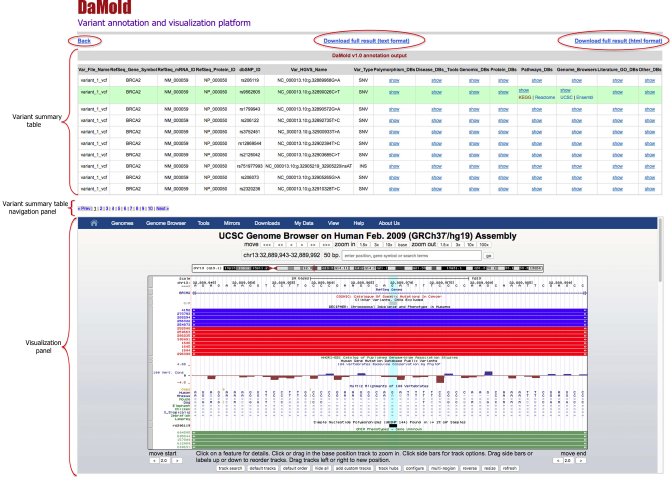Show Other_DBs for rs2320236 row

point(650,189)
